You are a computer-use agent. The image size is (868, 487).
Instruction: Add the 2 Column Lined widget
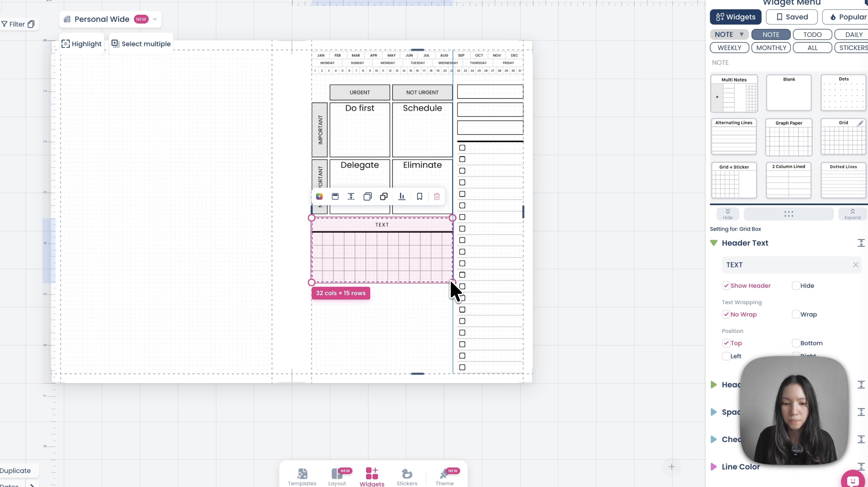coord(789,180)
